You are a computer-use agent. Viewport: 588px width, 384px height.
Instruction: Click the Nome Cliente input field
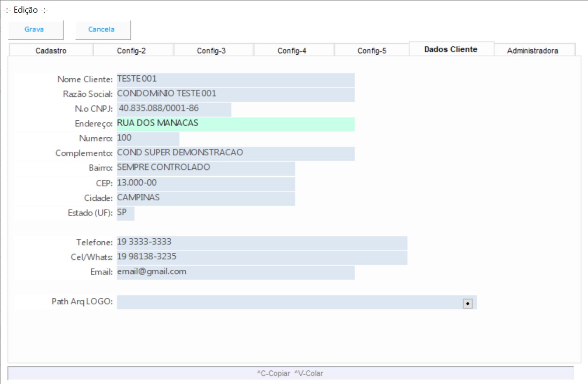[235, 80]
